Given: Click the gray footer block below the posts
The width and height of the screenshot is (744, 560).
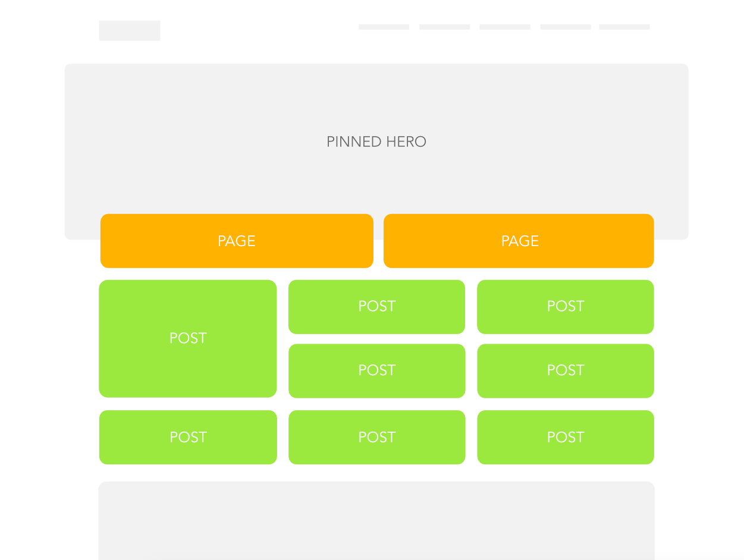Looking at the screenshot, I should (x=376, y=521).
